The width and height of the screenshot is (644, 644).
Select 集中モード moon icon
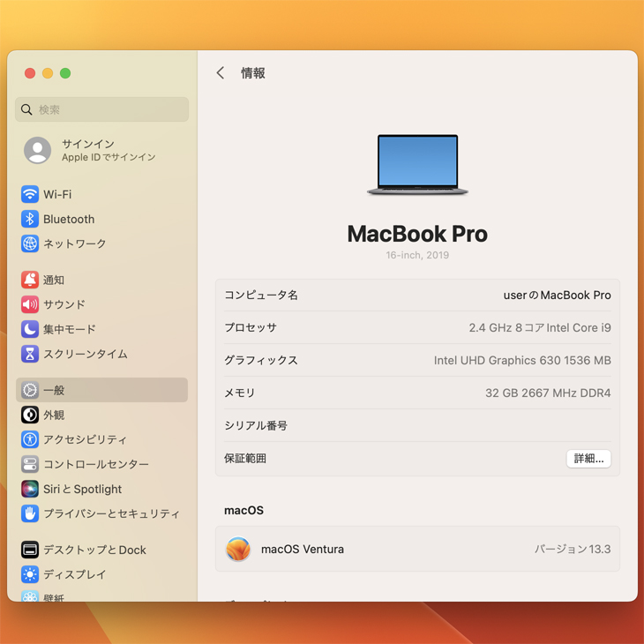[x=30, y=329]
